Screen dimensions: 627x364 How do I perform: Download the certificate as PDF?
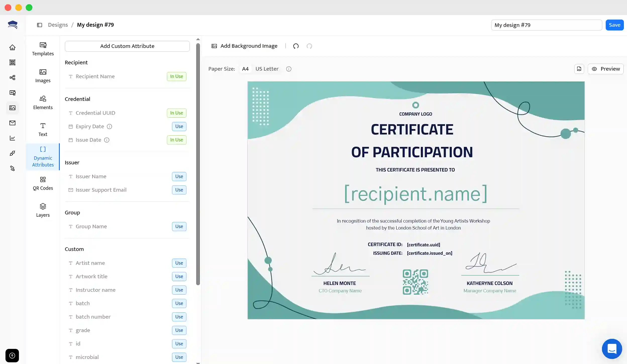[579, 69]
